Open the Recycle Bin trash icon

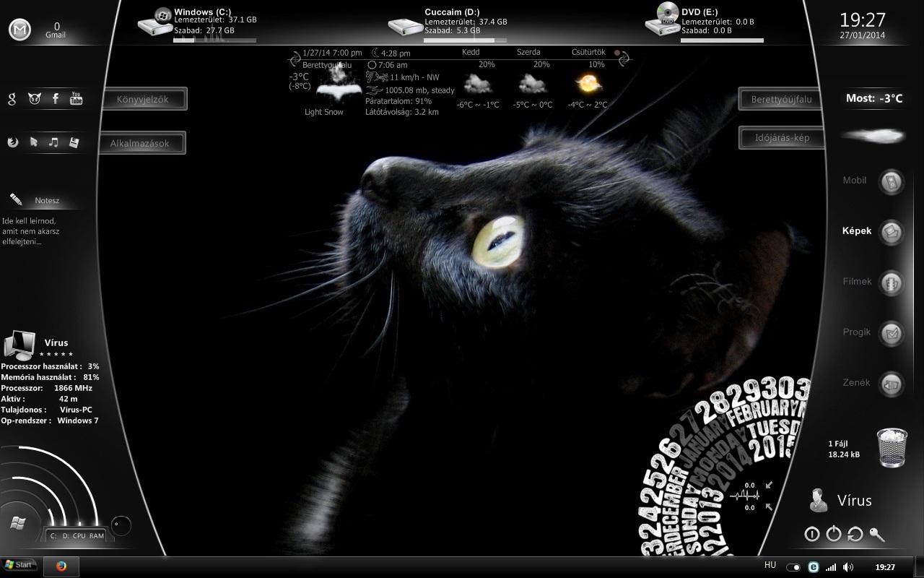[892, 447]
